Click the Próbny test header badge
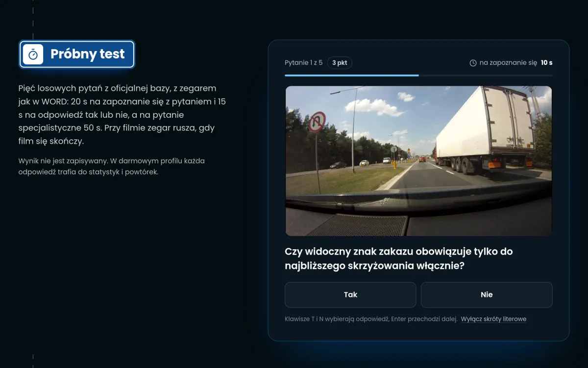This screenshot has height=368, width=588. [x=77, y=54]
